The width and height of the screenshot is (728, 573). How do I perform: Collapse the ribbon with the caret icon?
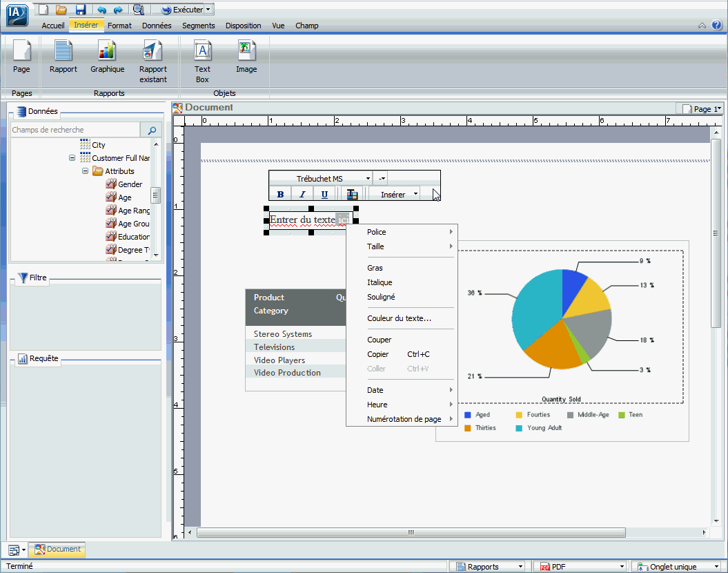(x=702, y=26)
